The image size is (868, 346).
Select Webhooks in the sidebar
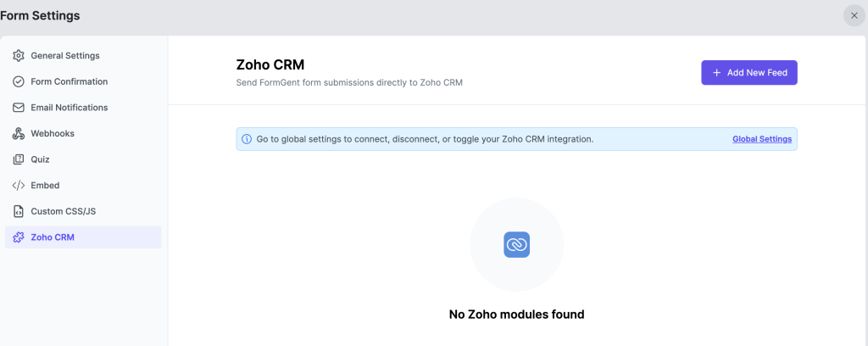pos(83,133)
